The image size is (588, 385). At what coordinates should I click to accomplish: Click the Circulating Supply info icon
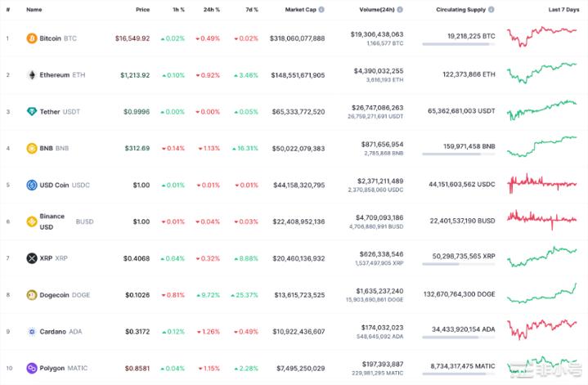tap(493, 10)
